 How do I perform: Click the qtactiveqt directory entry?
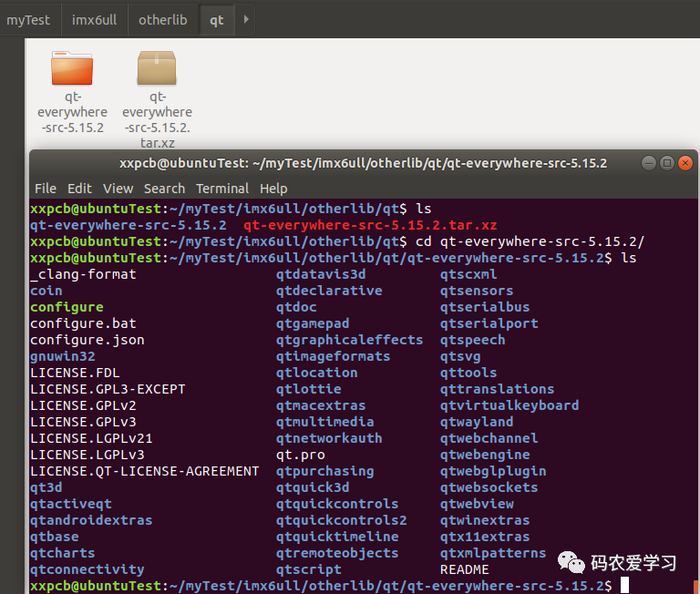70,504
